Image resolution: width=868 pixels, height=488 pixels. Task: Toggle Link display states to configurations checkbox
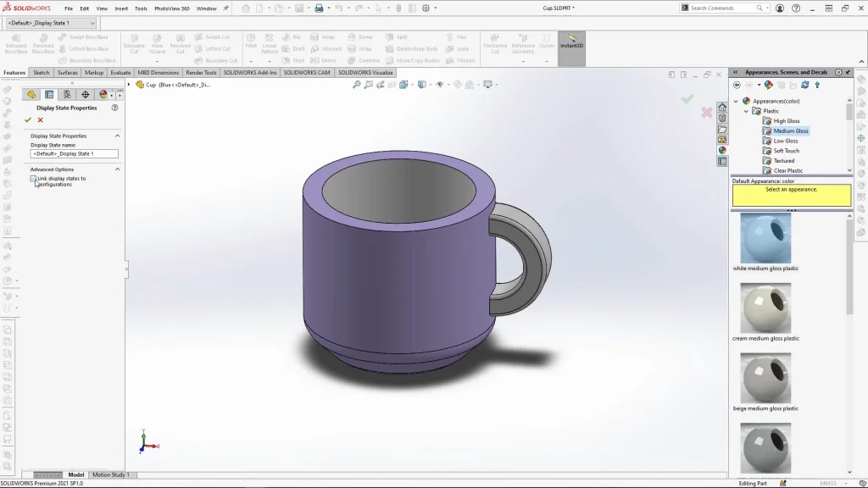click(x=34, y=179)
